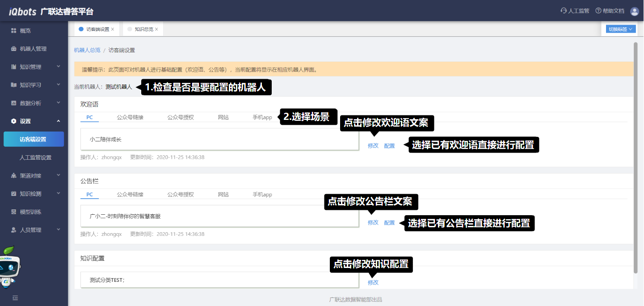The image size is (644, 306).
Task: Click the 概览 overview icon in sidebar
Action: click(x=14, y=31)
